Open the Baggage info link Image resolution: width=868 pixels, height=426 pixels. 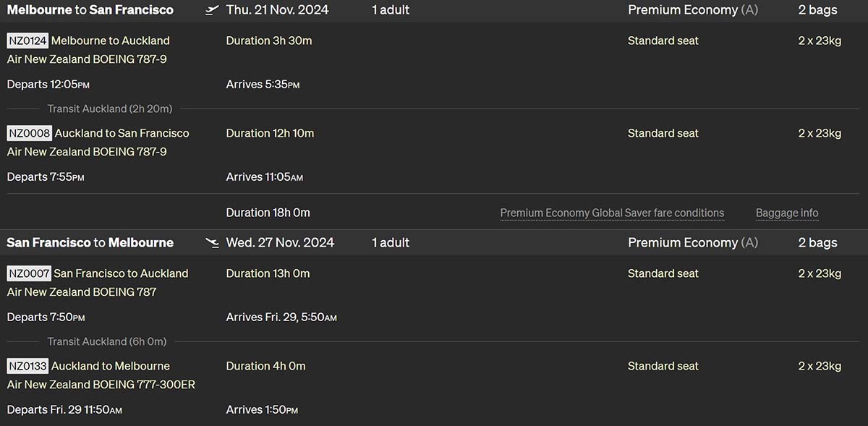click(x=787, y=213)
